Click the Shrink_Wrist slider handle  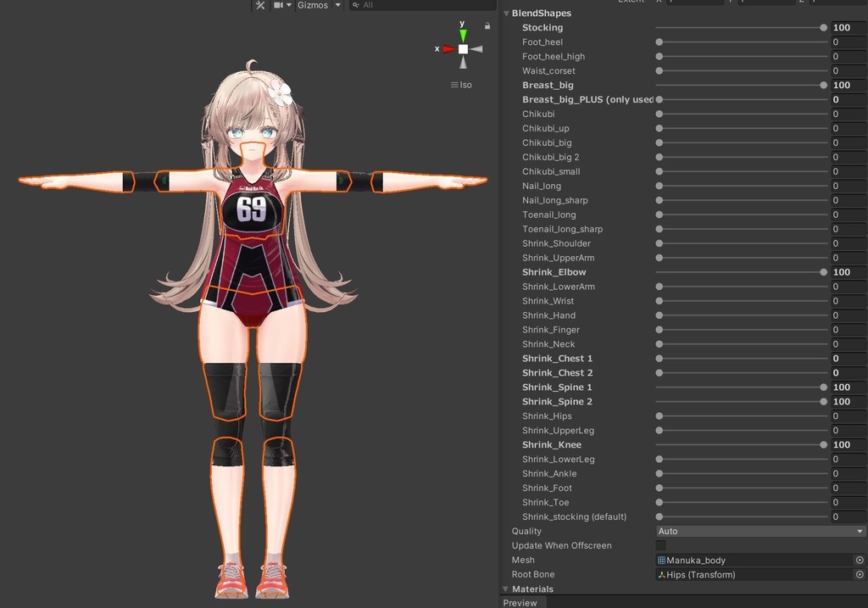659,301
